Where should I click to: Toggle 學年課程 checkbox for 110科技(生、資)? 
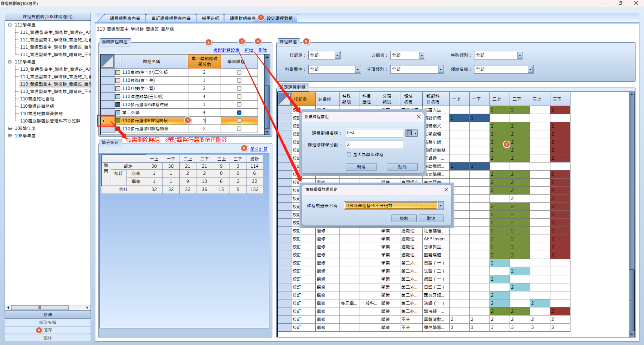pos(239,89)
